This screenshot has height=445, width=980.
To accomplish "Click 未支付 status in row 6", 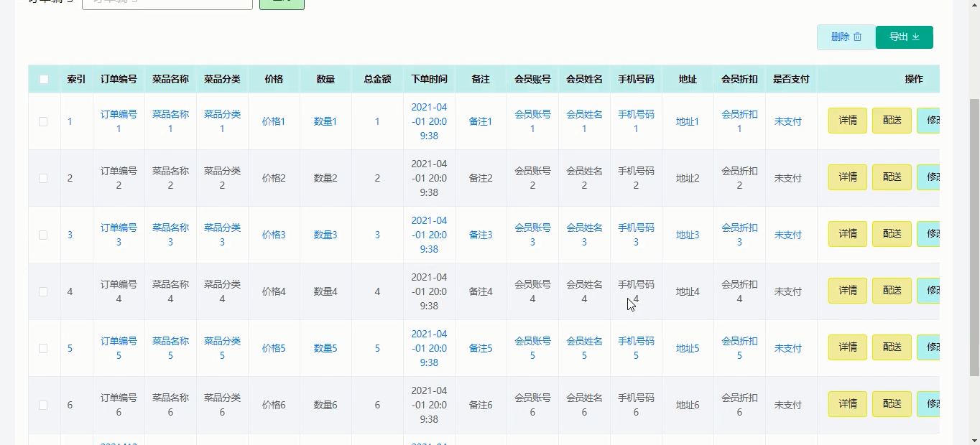I will click(787, 405).
